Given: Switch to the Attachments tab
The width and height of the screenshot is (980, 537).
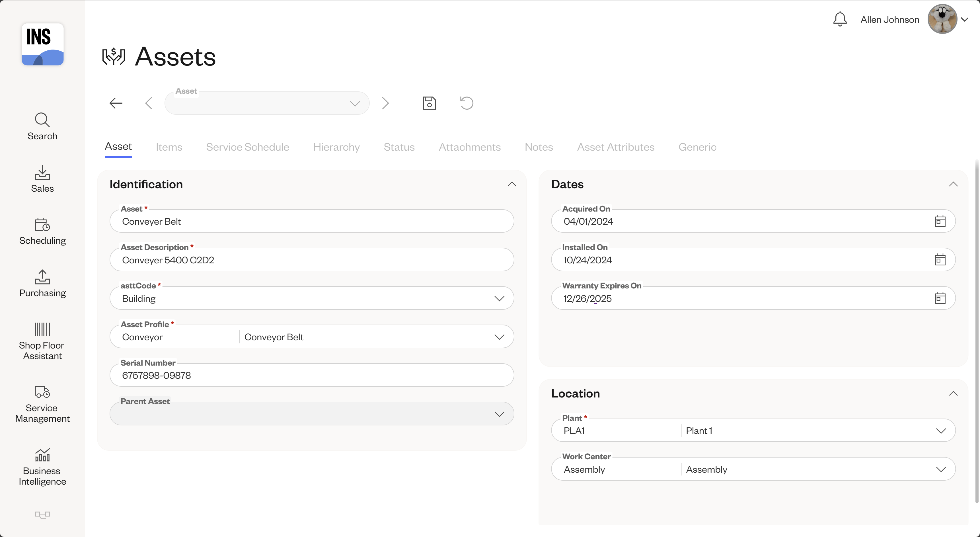Looking at the screenshot, I should point(469,147).
